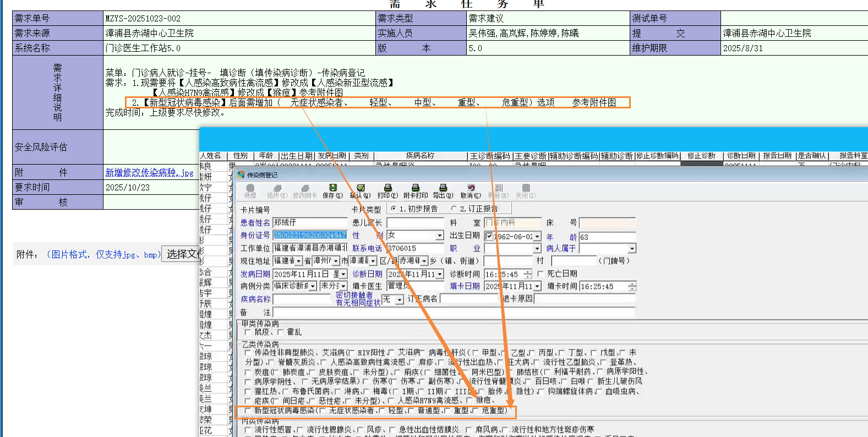Click the 修正诊断 column header

pos(702,156)
